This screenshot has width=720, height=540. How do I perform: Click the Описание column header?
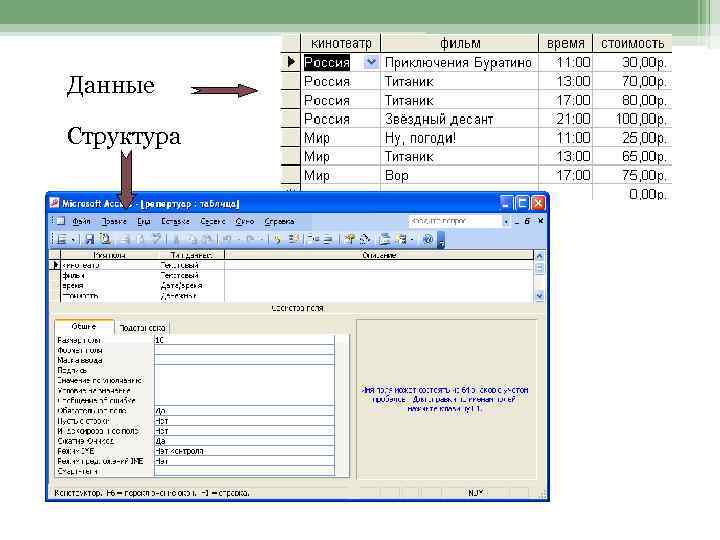point(379,255)
